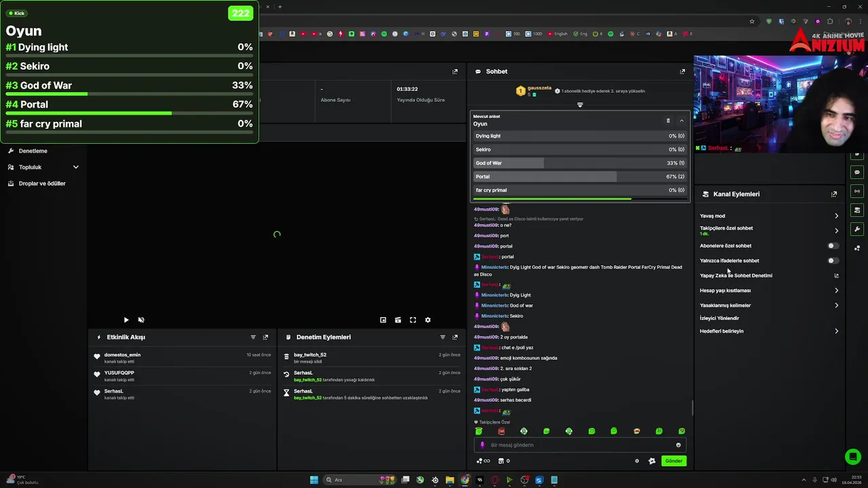Open mini player mode in preview

pos(383,320)
